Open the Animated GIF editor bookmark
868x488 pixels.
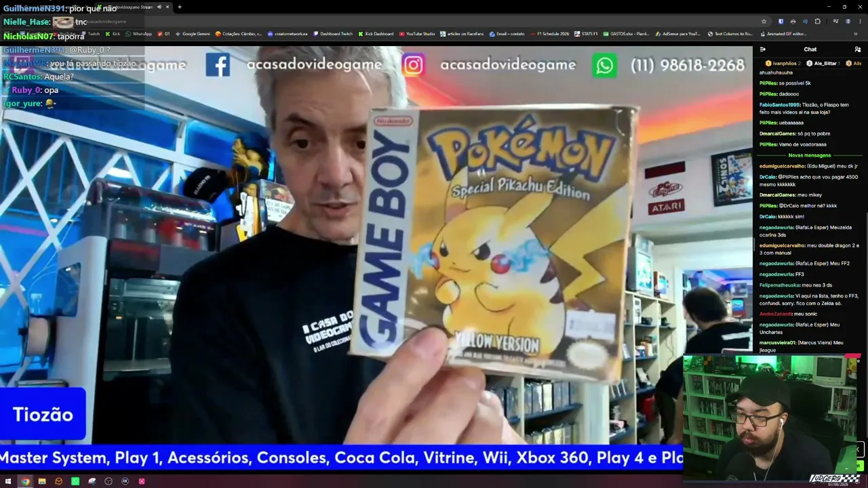click(783, 34)
